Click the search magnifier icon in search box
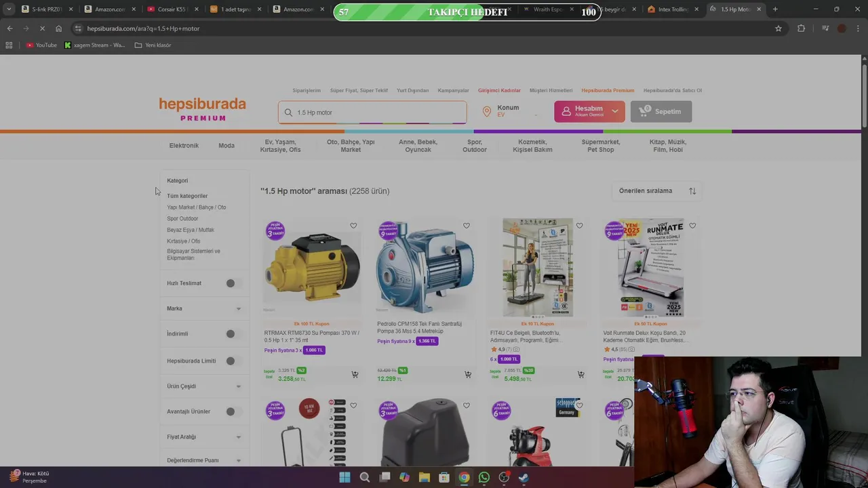The height and width of the screenshot is (488, 868). (288, 113)
